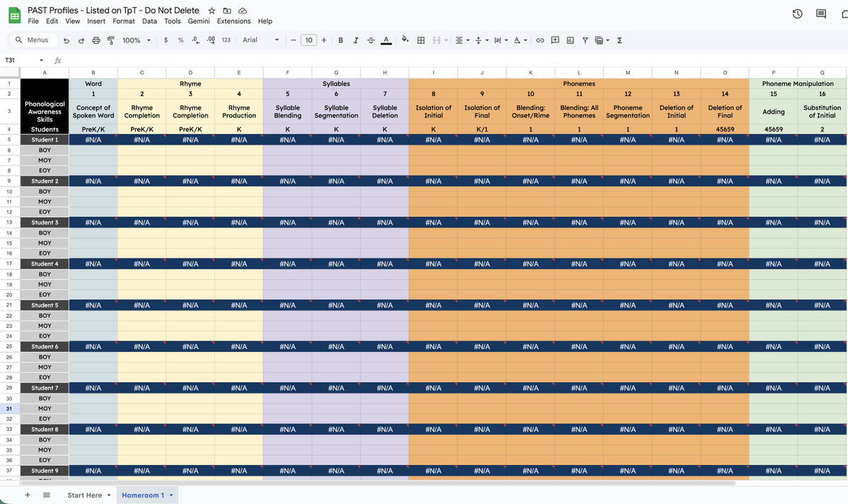The image size is (848, 504).
Task: Click the document title text
Action: (x=114, y=11)
